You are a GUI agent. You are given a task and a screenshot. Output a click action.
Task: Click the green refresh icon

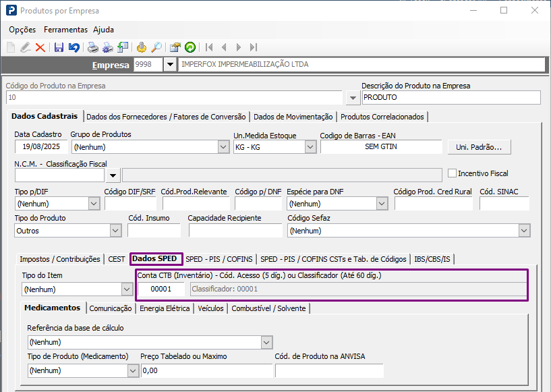click(190, 47)
